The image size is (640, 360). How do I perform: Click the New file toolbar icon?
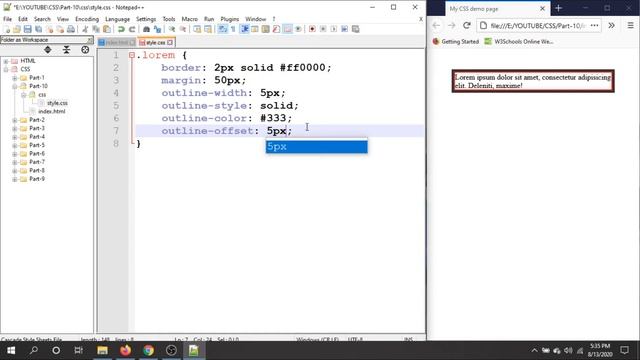pyautogui.click(x=7, y=29)
